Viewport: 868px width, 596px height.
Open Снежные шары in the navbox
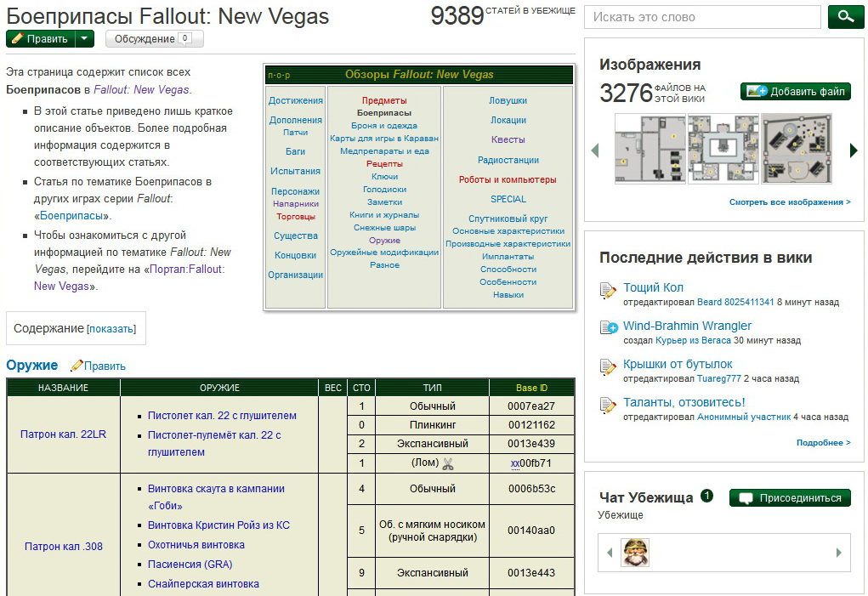pos(384,228)
